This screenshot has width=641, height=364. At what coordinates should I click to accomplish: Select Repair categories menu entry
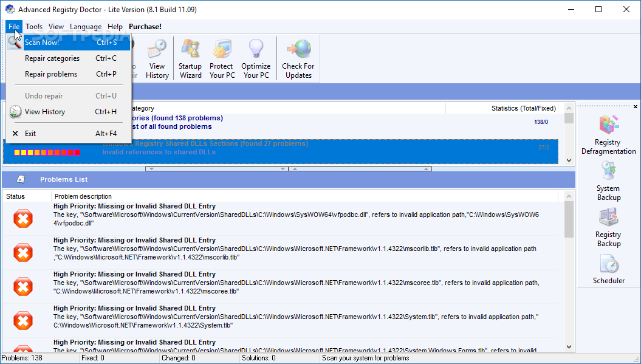(x=69, y=58)
